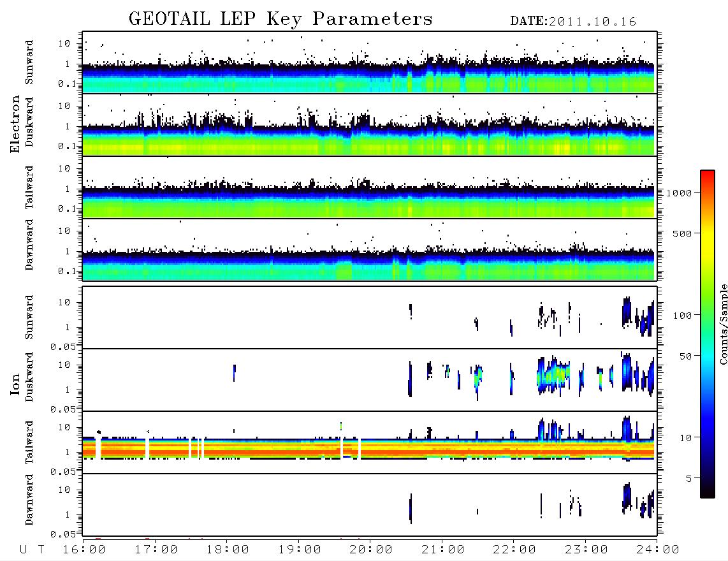Image resolution: width=728 pixels, height=561 pixels.
Task: Click the "10" tick on the Ion Duskward axis
Action: [x=64, y=365]
